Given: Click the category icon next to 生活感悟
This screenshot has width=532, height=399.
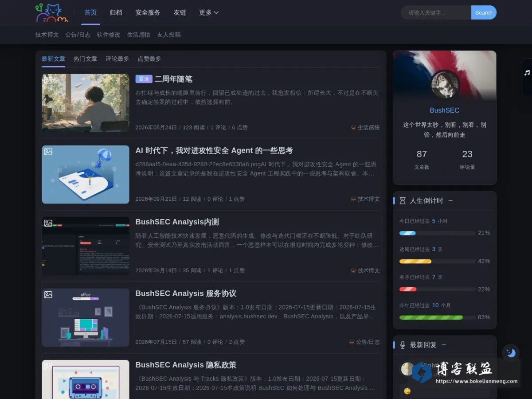Looking at the screenshot, I should tap(353, 128).
